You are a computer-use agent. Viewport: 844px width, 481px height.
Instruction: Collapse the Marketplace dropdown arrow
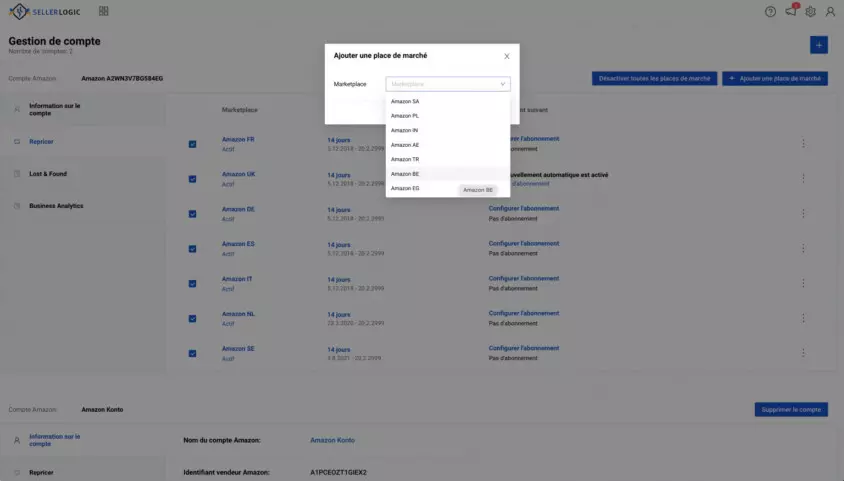(503, 84)
